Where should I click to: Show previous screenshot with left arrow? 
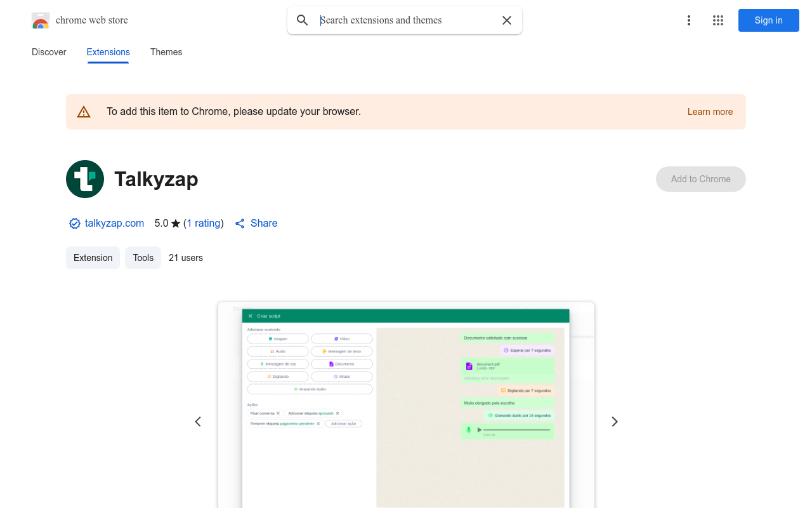[x=198, y=422]
